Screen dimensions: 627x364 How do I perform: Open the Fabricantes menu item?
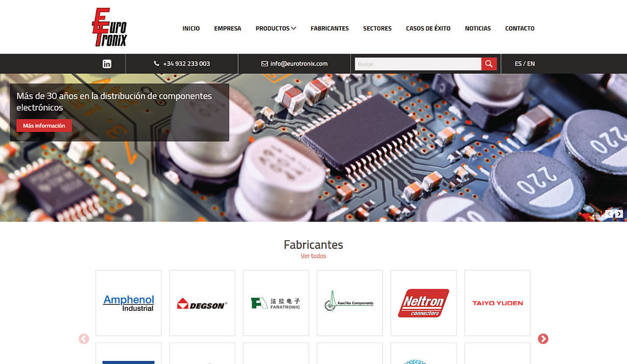(x=329, y=28)
